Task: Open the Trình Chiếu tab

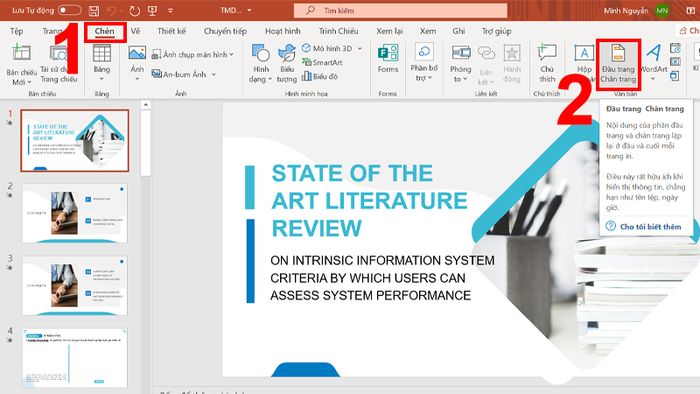Action: coord(338,31)
